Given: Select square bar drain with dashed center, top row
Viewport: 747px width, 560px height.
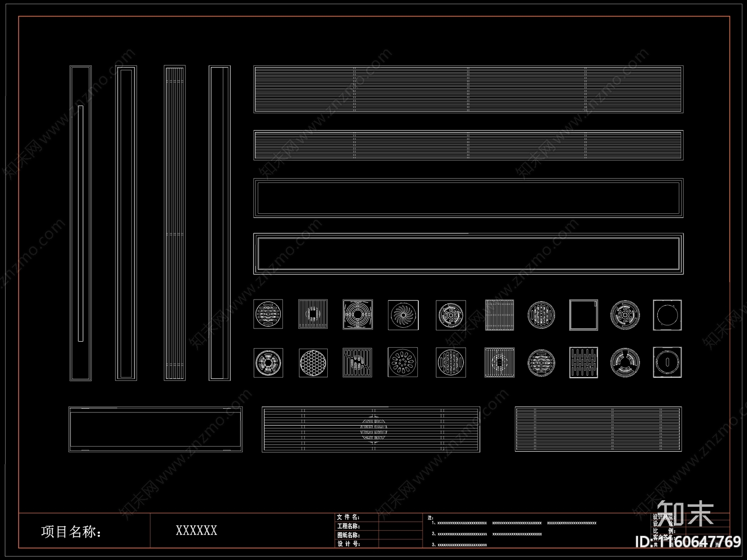Looking at the screenshot, I should [313, 315].
